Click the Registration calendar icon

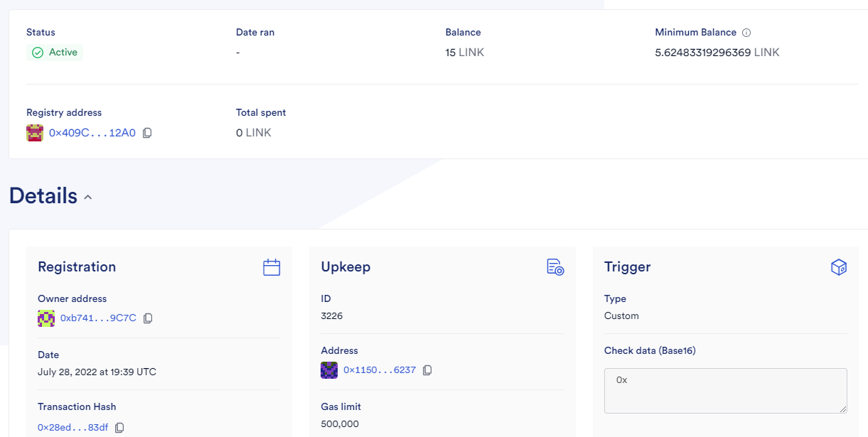coord(272,267)
